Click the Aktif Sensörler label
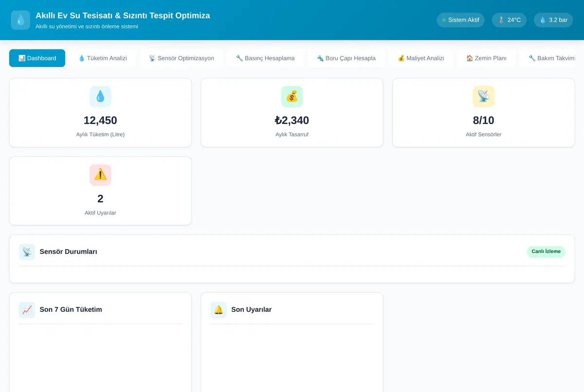 click(x=484, y=134)
